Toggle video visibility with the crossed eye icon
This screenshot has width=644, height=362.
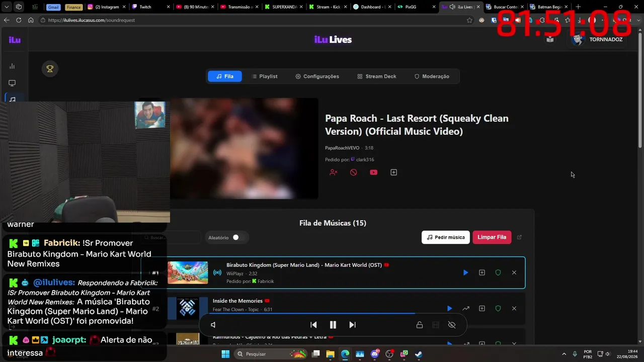click(x=452, y=325)
